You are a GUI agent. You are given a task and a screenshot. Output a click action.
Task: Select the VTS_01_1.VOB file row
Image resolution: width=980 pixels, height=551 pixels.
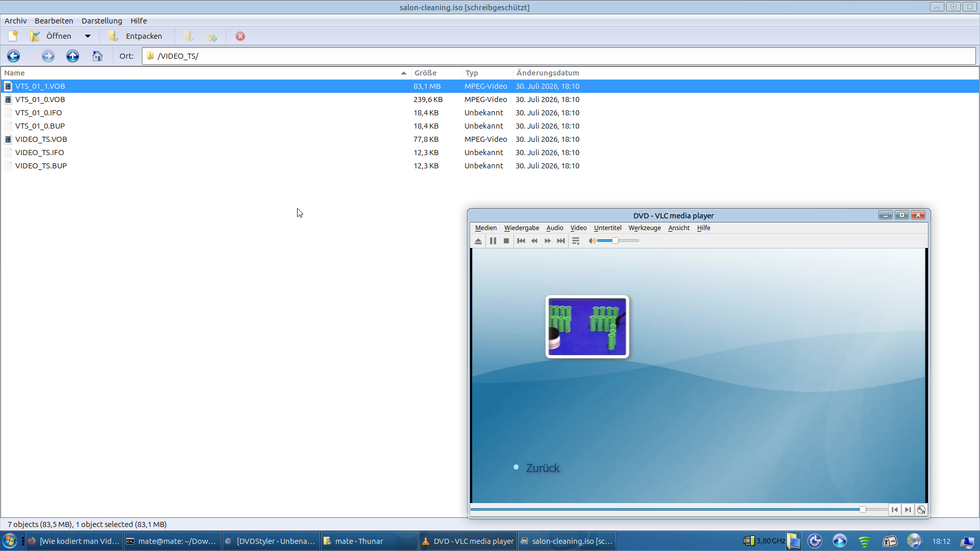point(490,86)
